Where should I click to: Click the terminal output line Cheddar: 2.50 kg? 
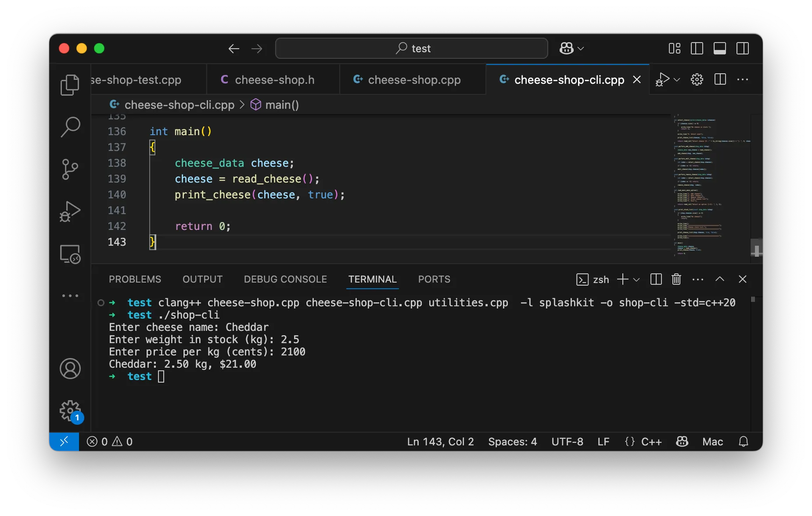(x=182, y=364)
